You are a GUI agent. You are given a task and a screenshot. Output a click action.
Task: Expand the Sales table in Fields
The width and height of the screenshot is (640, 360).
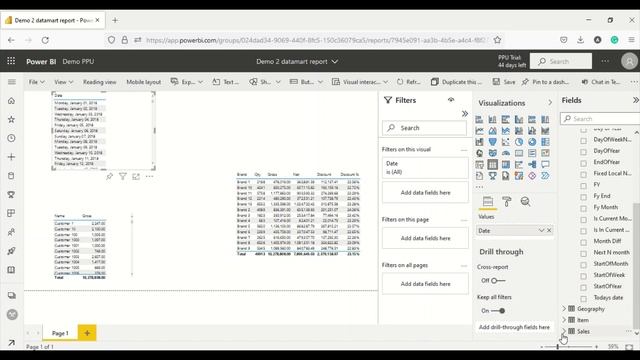(x=564, y=331)
